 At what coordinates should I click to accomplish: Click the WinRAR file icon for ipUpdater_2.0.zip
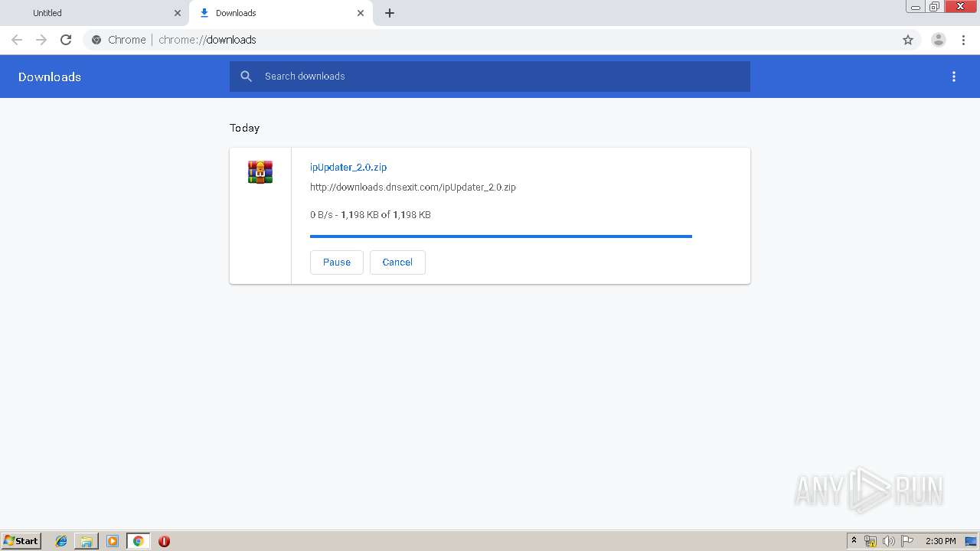point(260,172)
